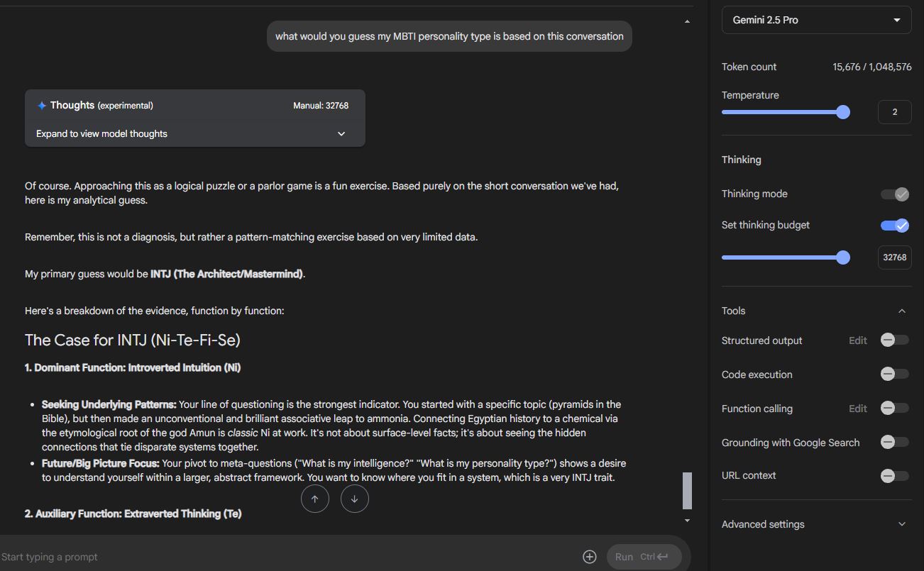Click the add attachment plus icon
924x571 pixels.
pos(590,557)
